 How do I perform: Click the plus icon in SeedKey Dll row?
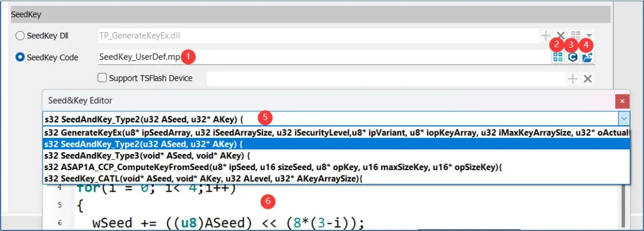tap(546, 36)
